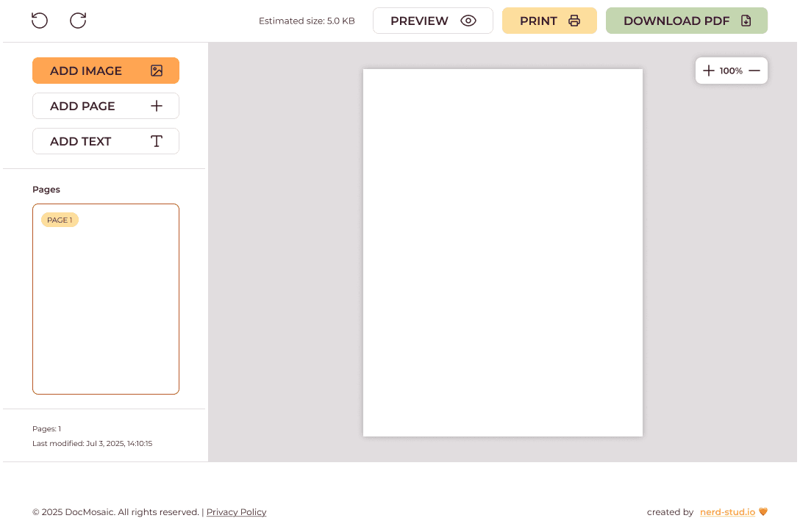Click the Last modified timestamp text
800x532 pixels.
pos(93,443)
